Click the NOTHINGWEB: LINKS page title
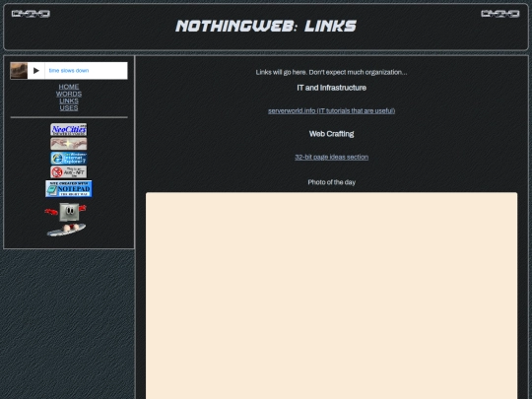 click(x=266, y=27)
